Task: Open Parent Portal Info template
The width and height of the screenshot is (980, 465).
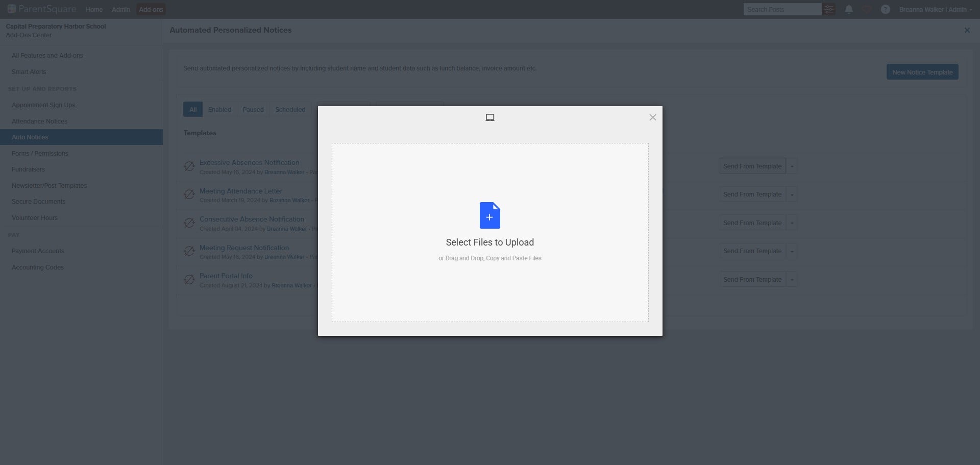Action: pyautogui.click(x=226, y=276)
